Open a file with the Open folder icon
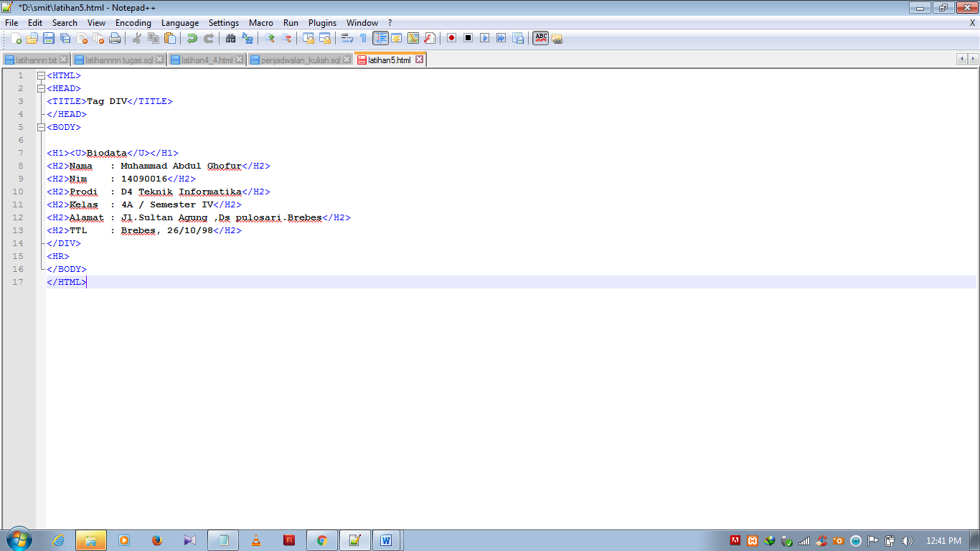This screenshot has height=551, width=980. [33, 38]
